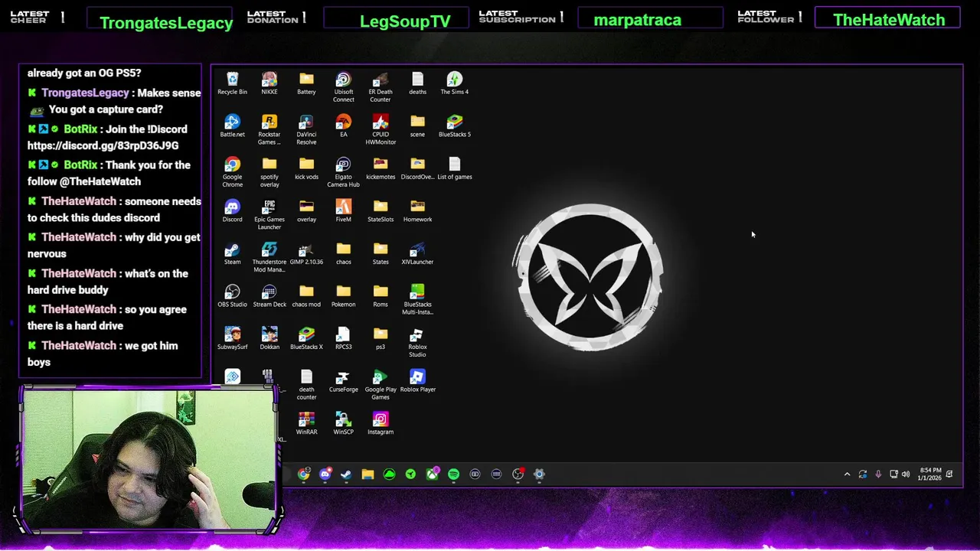Launch Thunderstore Mod Manager icon
Screen dimensions: 980x551
click(x=269, y=257)
